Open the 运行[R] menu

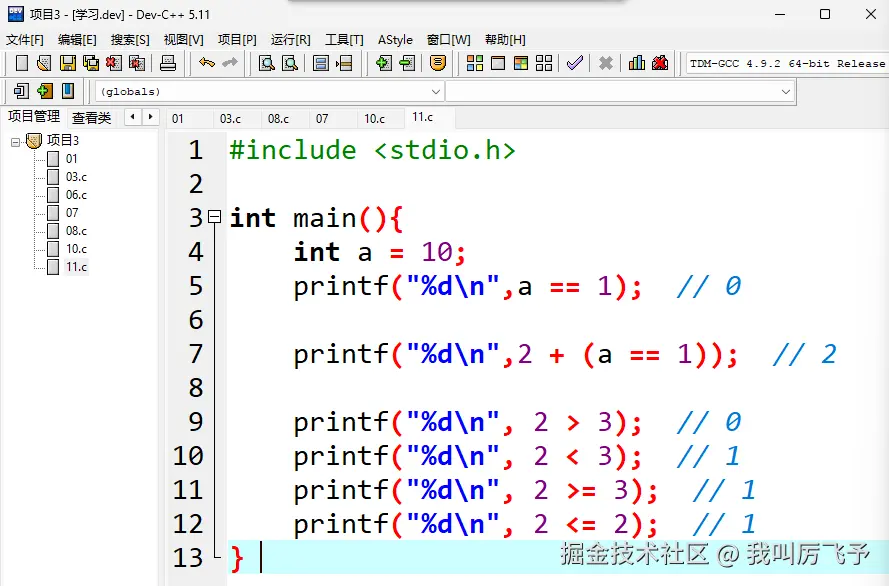click(x=290, y=40)
